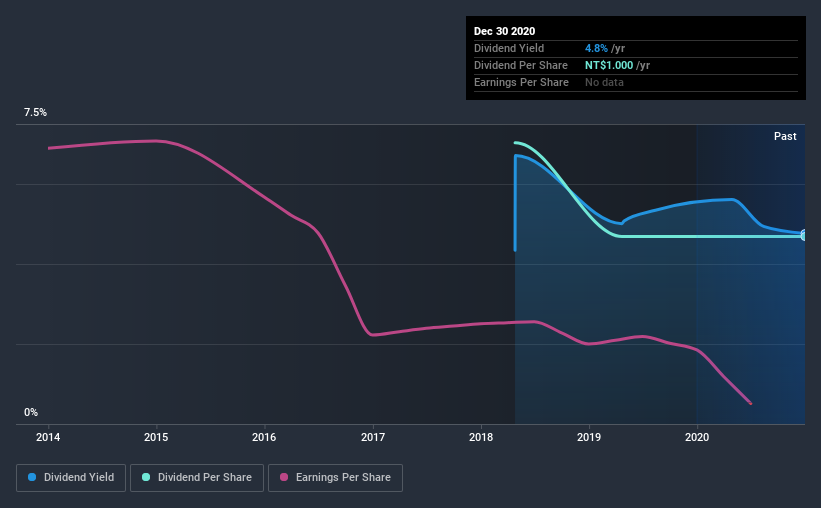Image resolution: width=821 pixels, height=508 pixels.
Task: Click the 2016 x-axis label
Action: pos(264,437)
